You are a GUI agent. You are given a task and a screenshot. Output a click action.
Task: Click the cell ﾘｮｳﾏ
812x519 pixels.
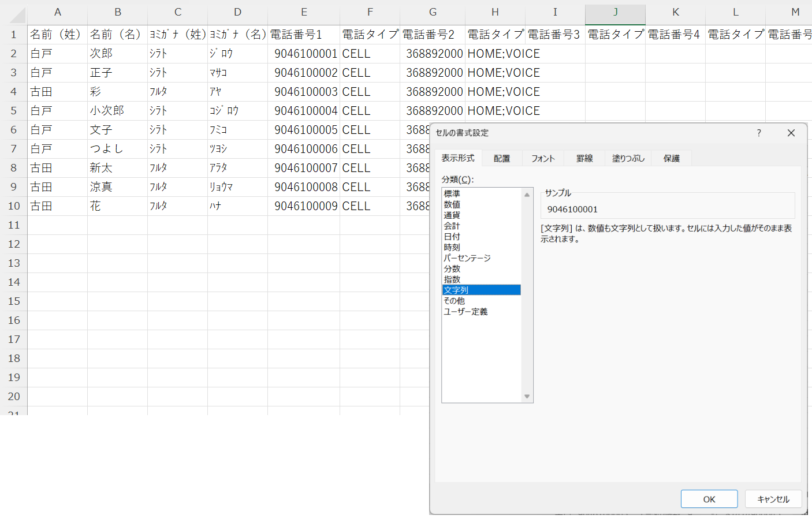[x=238, y=187]
